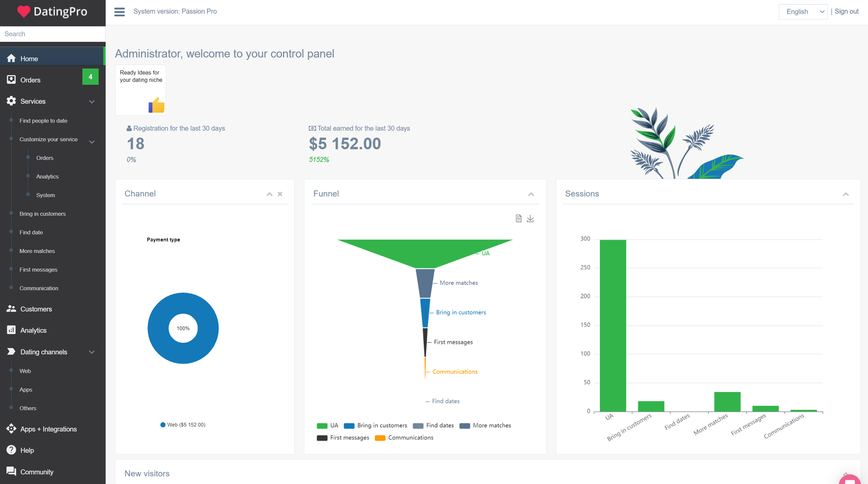The height and width of the screenshot is (484, 868).
Task: Toggle UA series in Funnel legend
Action: click(x=328, y=426)
